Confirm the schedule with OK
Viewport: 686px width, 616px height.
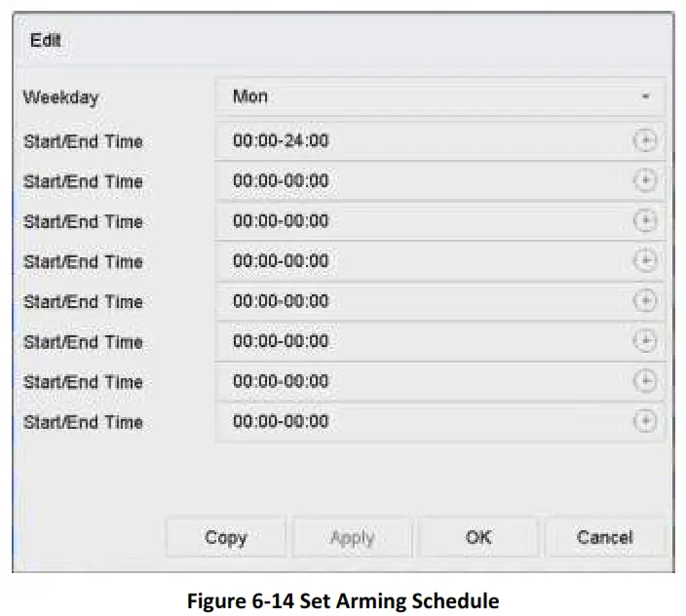[478, 537]
